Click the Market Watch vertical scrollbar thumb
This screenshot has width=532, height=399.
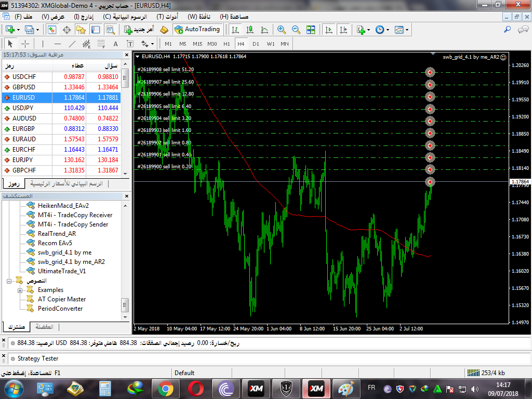click(125, 78)
